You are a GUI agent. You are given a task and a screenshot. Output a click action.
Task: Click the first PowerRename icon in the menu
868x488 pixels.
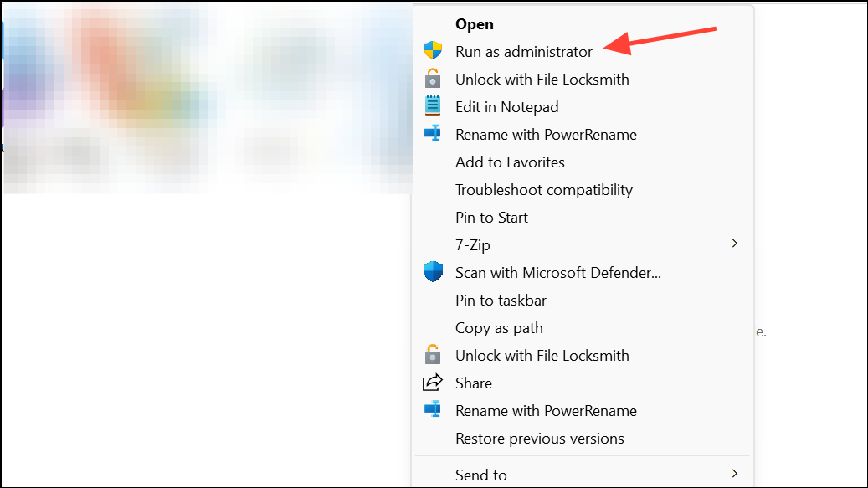pyautogui.click(x=432, y=134)
